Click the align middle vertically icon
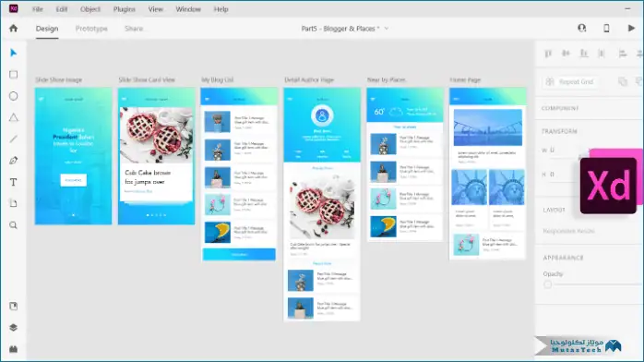Viewport: 644px width, 362px height. point(566,53)
